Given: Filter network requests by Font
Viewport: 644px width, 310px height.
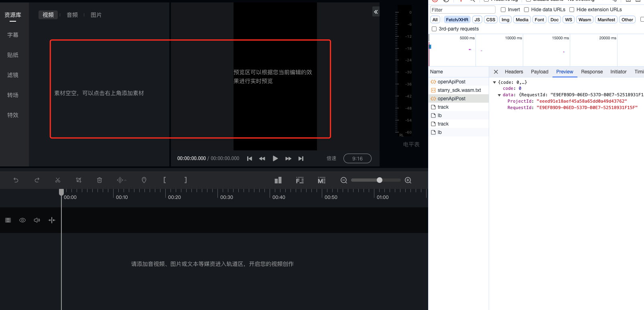Looking at the screenshot, I should pyautogui.click(x=540, y=20).
